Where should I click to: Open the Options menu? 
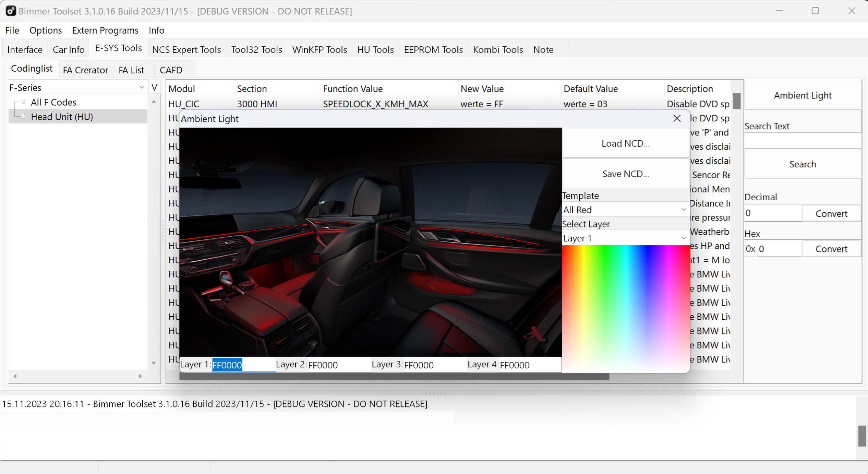click(x=46, y=30)
